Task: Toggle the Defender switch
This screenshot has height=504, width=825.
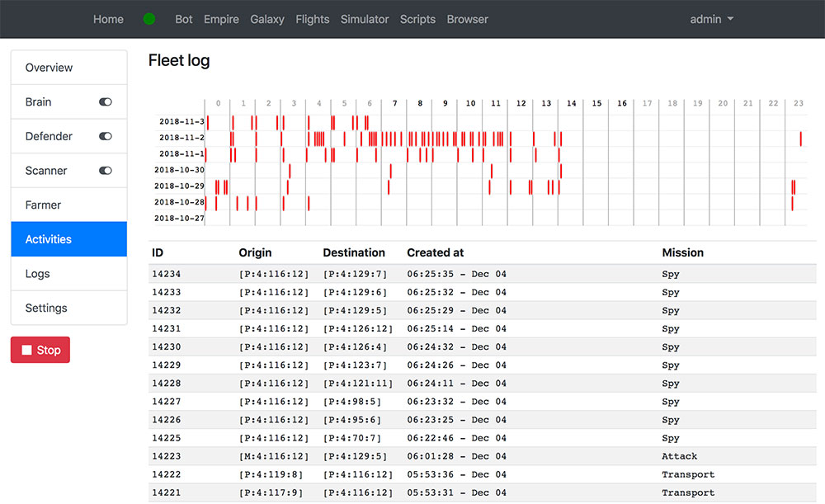Action: point(105,137)
